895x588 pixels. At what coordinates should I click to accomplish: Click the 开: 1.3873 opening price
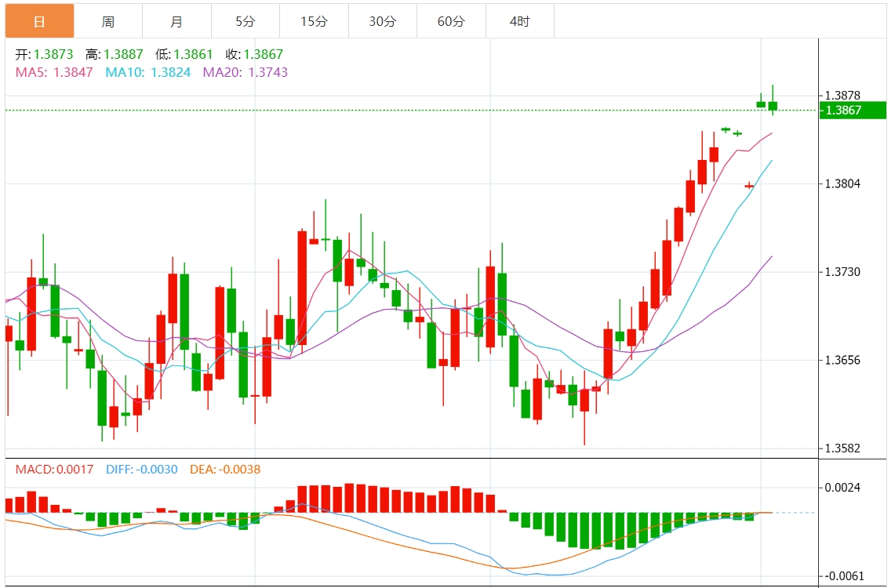44,54
